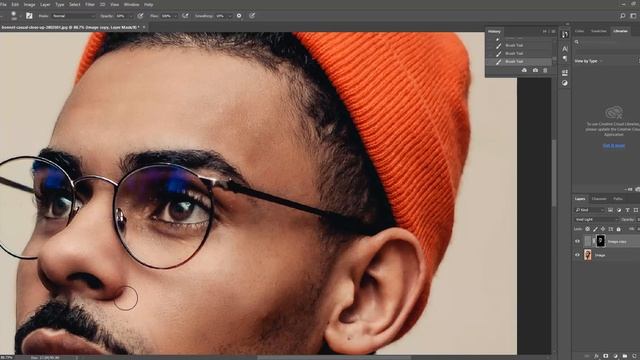Select the highlighted last Brush Tool history state
Viewport: 640px width, 360px height.
(x=518, y=62)
